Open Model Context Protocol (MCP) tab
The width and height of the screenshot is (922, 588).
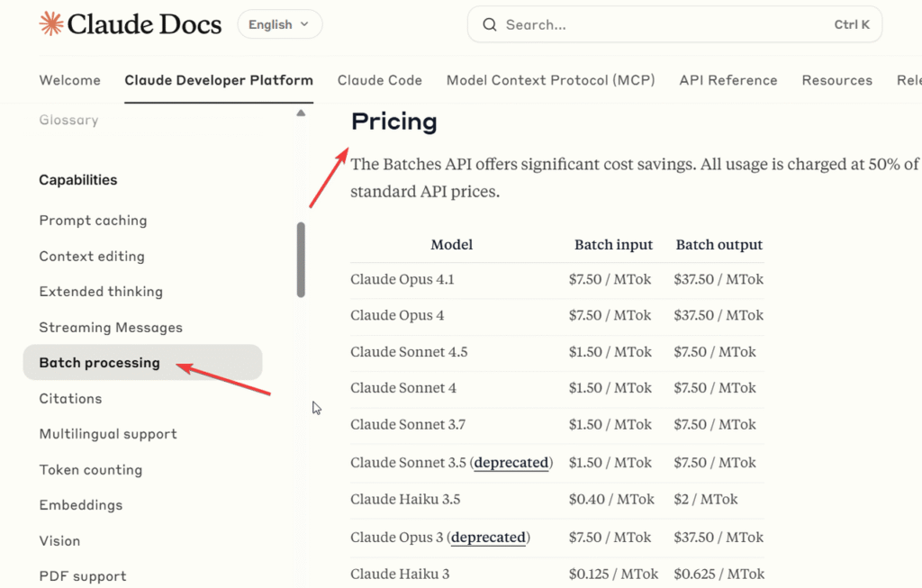(550, 80)
